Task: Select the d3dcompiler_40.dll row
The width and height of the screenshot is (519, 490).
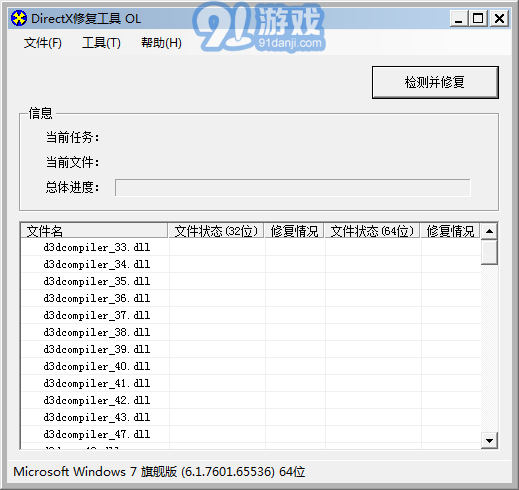Action: pos(251,366)
